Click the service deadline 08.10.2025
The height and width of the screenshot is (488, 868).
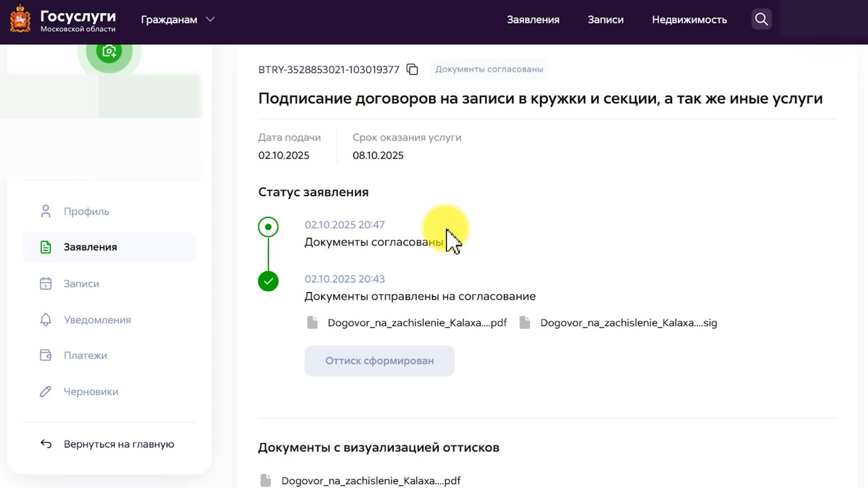[x=378, y=155]
